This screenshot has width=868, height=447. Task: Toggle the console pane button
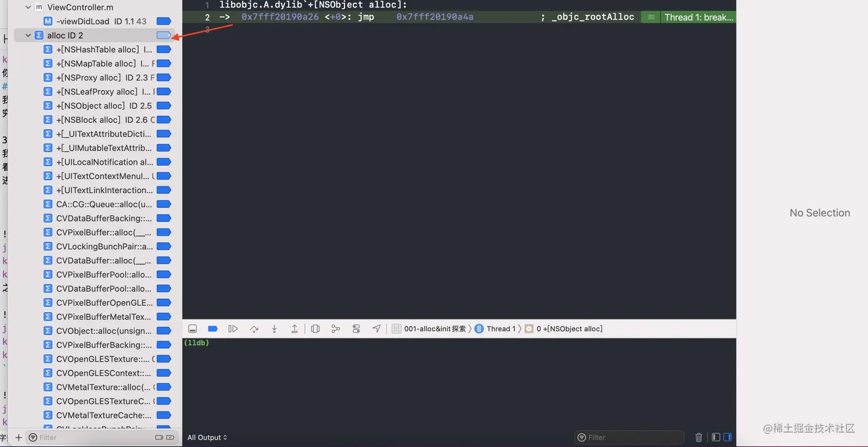pyautogui.click(x=728, y=437)
